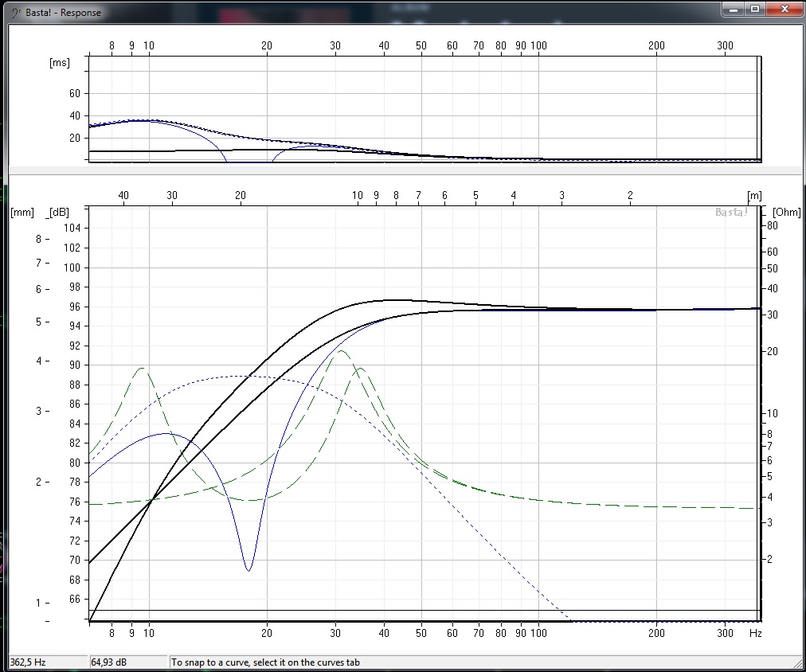
Task: Click the Basta! watermark in the main chart
Action: 732,212
